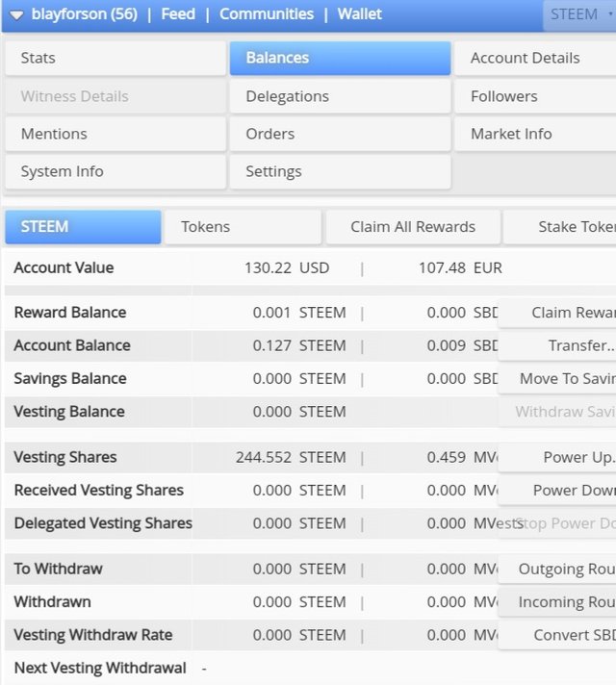Click the Savings Balance label
This screenshot has width=616, height=685.
tap(70, 379)
